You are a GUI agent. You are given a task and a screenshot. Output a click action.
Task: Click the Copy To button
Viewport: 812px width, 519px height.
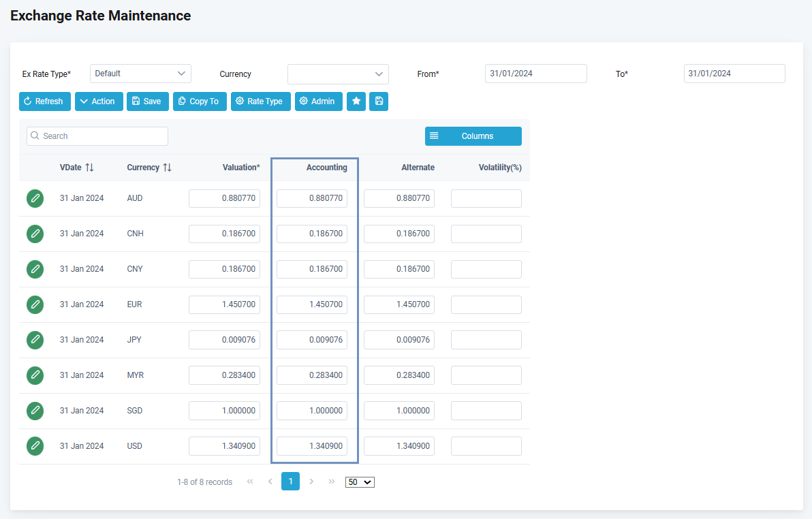point(200,101)
